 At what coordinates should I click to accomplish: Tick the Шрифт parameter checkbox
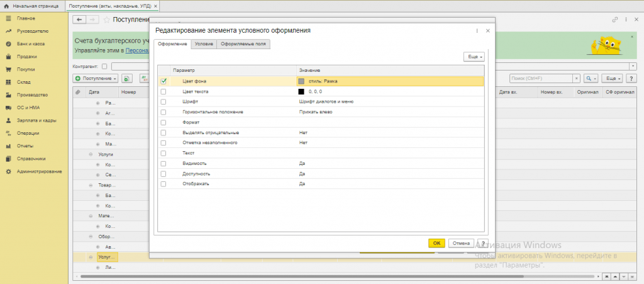click(x=164, y=101)
